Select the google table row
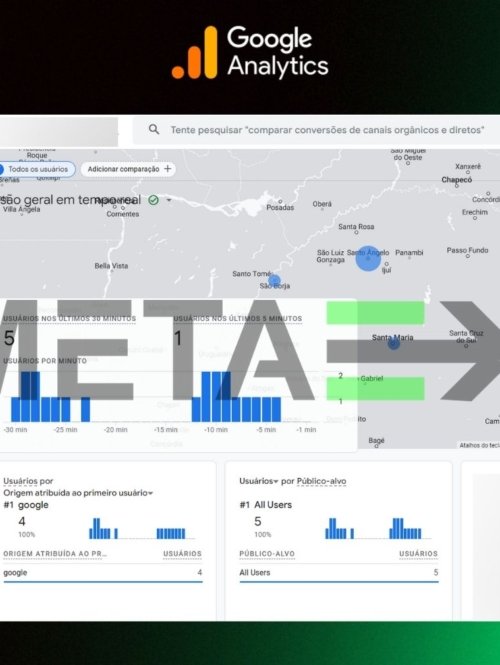 pos(103,573)
